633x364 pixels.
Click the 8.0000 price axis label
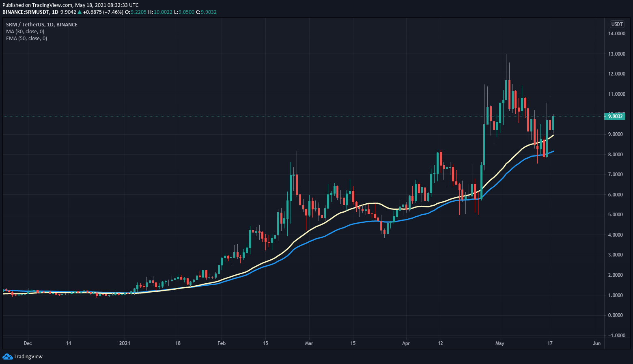click(616, 154)
